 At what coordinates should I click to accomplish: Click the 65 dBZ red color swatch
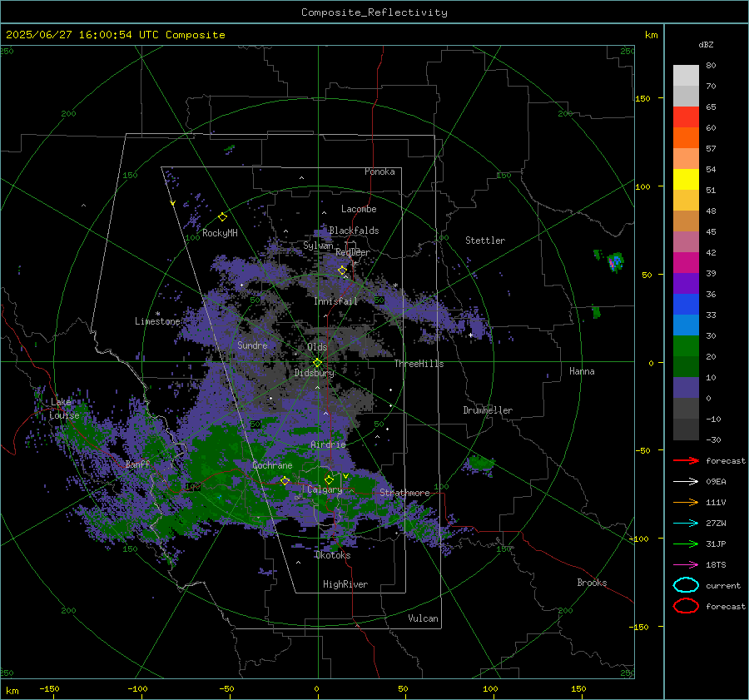tap(686, 117)
